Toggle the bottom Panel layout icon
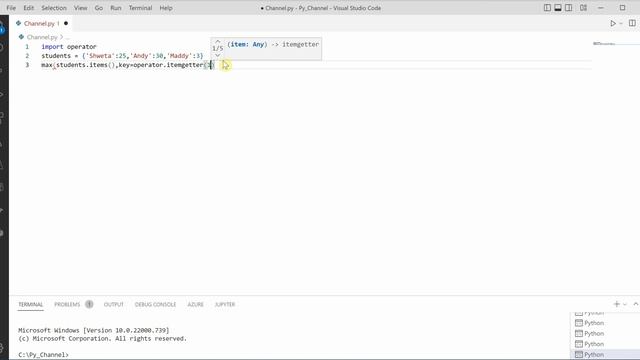The width and height of the screenshot is (640, 360). point(558,8)
